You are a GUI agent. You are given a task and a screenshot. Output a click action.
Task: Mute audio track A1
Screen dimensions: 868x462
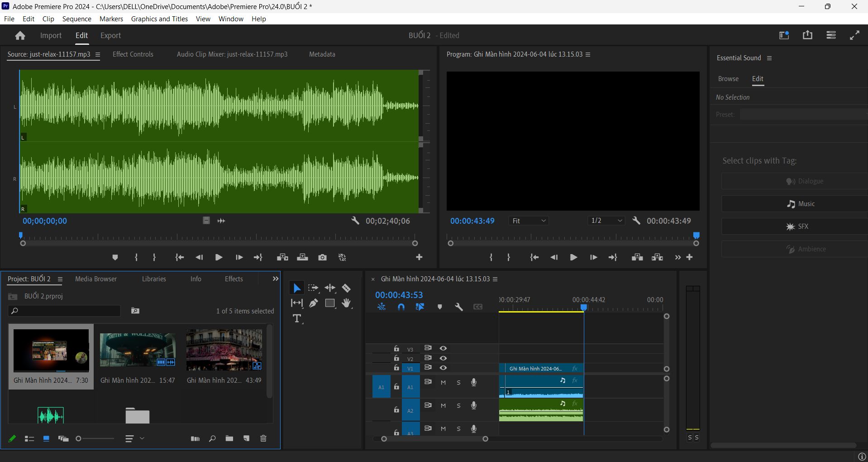444,382
